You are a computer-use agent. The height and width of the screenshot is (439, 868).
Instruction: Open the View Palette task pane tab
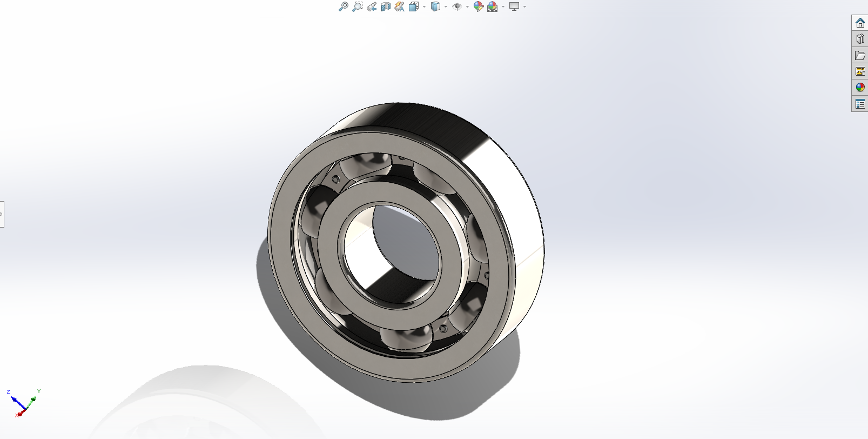[x=860, y=71]
